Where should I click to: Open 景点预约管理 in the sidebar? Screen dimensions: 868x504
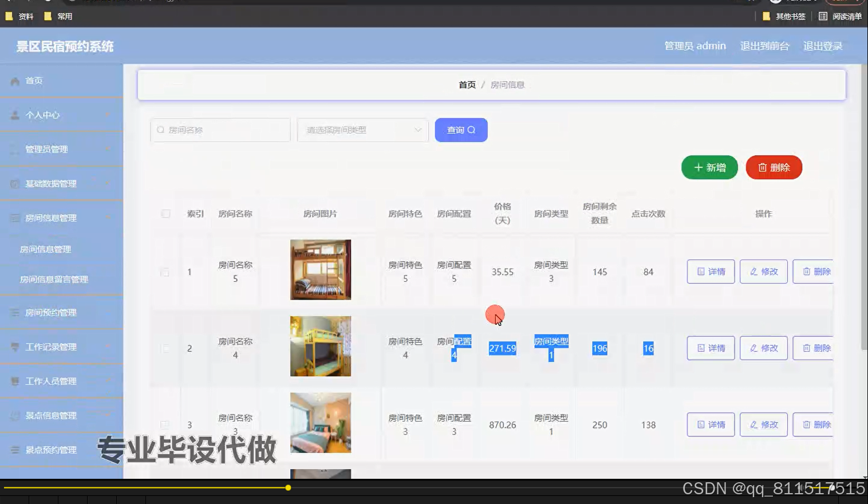(x=61, y=450)
